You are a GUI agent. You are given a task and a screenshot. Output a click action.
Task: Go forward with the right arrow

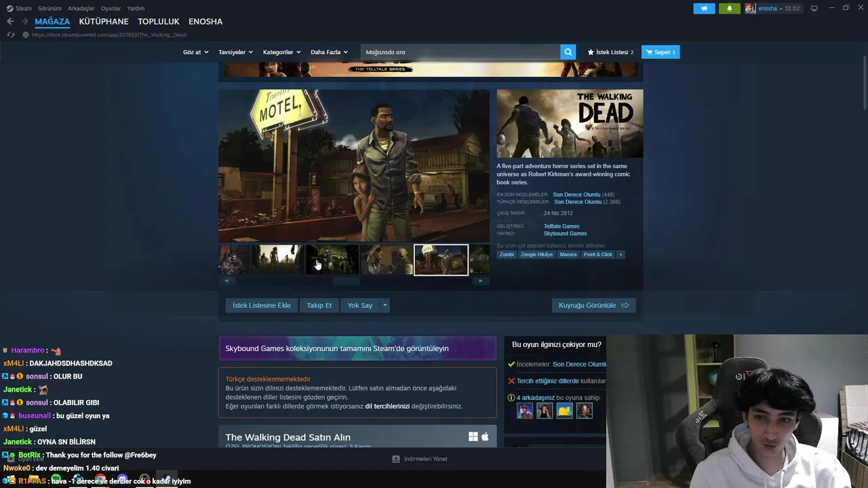[24, 22]
